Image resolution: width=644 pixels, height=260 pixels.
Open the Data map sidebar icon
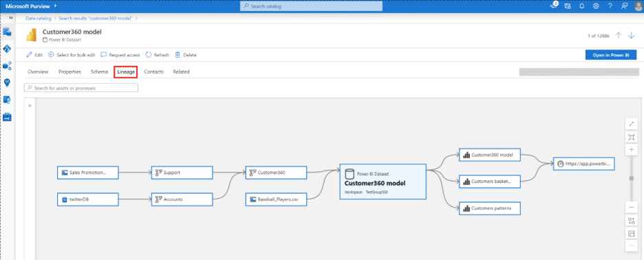click(x=8, y=48)
